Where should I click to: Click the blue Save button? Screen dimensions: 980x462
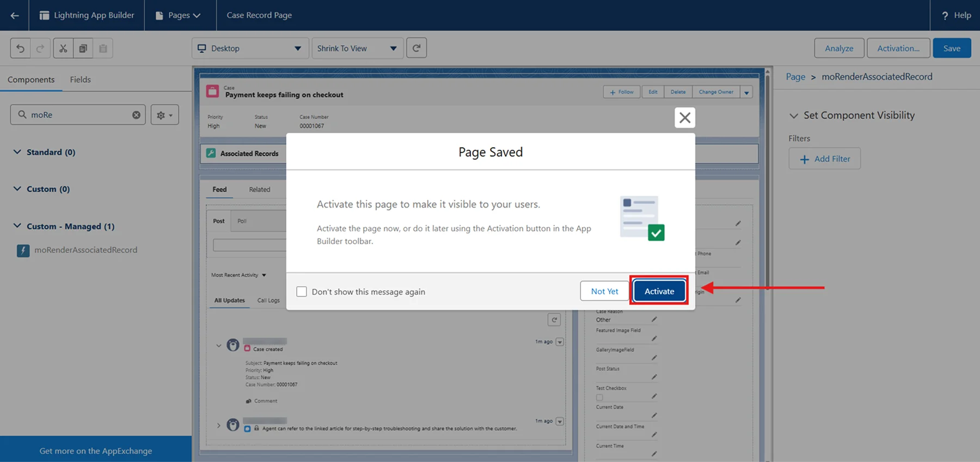(952, 48)
